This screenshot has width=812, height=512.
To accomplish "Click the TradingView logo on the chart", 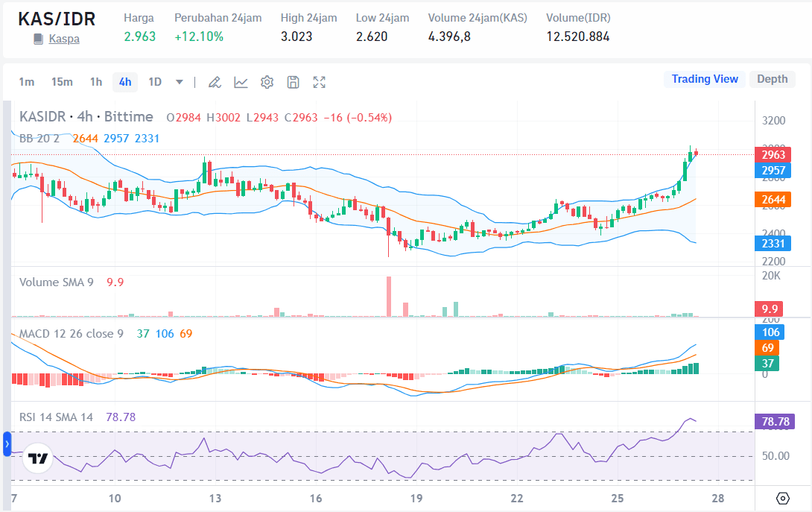I will click(x=37, y=459).
